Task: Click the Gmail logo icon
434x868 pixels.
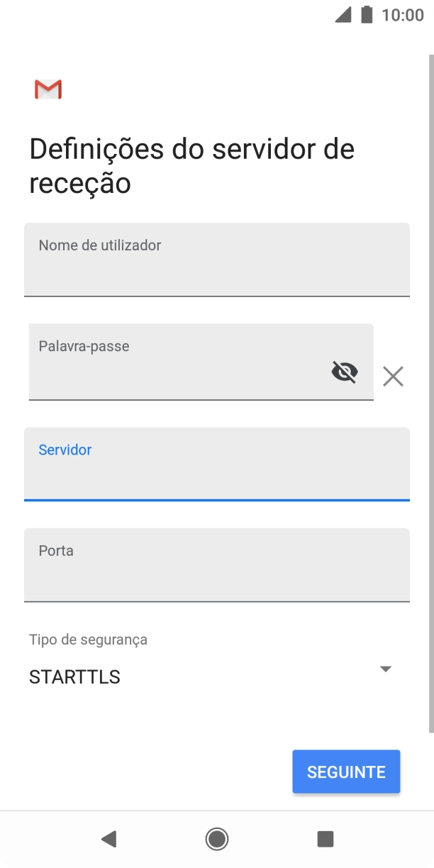Action: 48,89
